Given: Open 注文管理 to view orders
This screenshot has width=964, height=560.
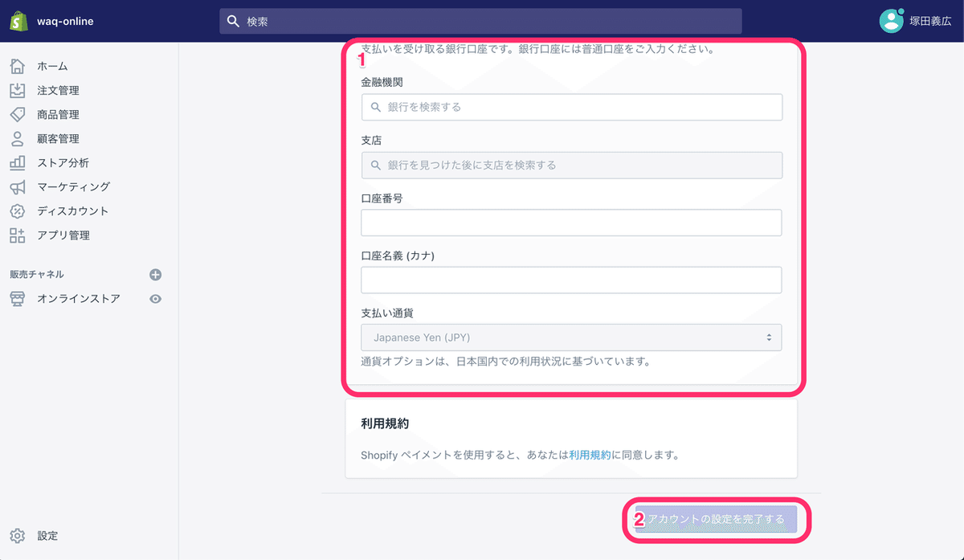Looking at the screenshot, I should 56,90.
